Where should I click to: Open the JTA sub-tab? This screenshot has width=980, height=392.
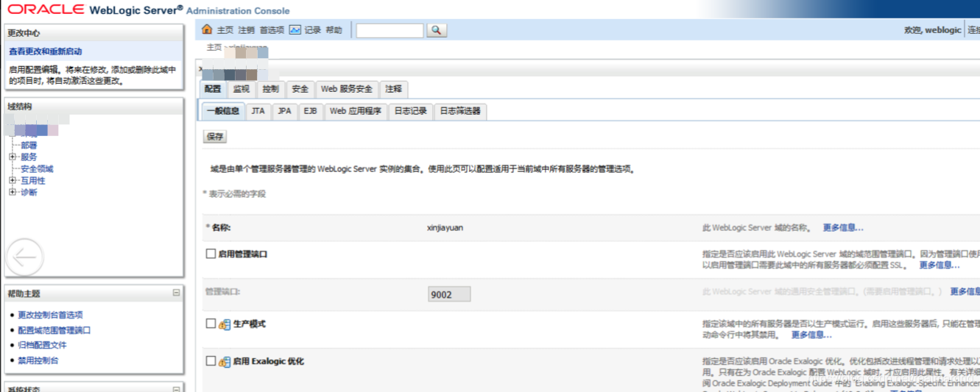pyautogui.click(x=258, y=111)
